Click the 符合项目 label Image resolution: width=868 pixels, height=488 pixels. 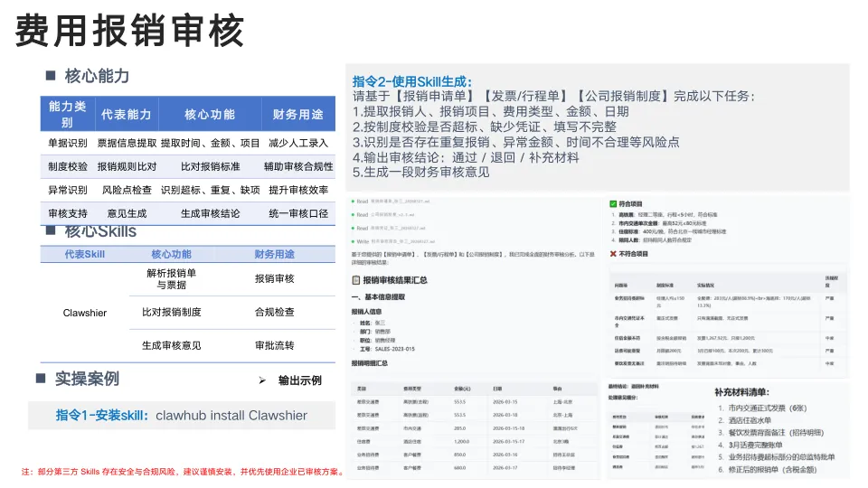(630, 203)
